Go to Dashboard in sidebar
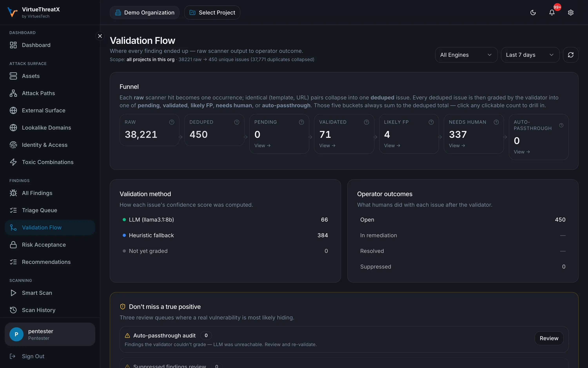Viewport: 588px width, 368px height. 50,45
